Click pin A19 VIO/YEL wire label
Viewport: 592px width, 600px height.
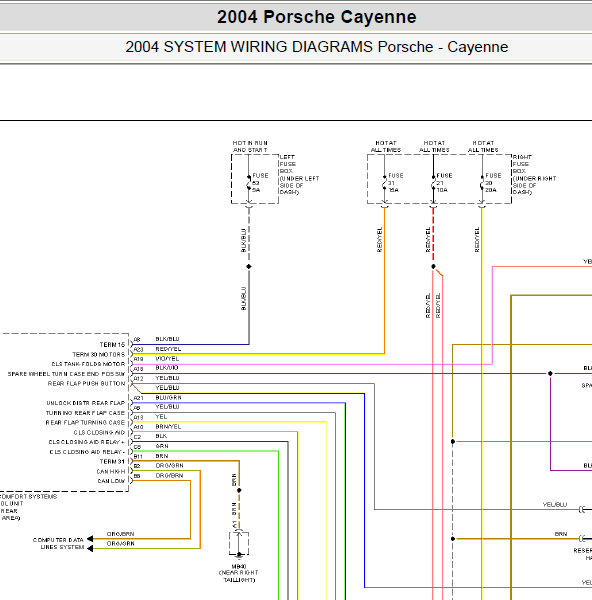click(167, 359)
